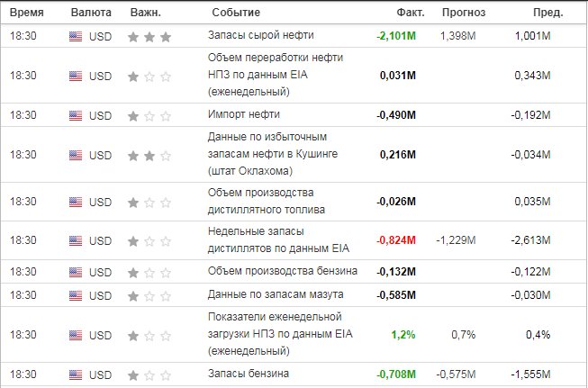
Task: Click the star rating for Импорт нефти
Action: 149,115
